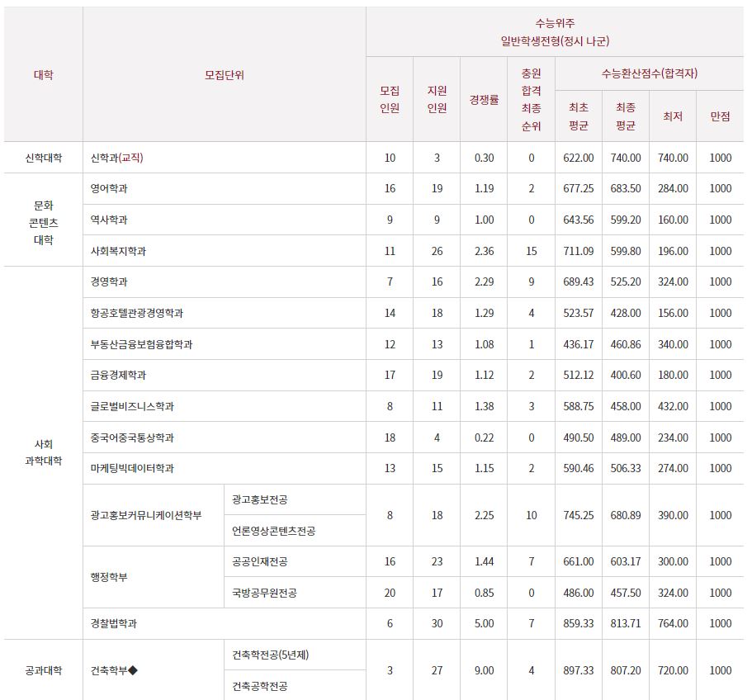The image size is (752, 700).
Task: Select the 경찰법학과 row label
Action: pos(114,623)
